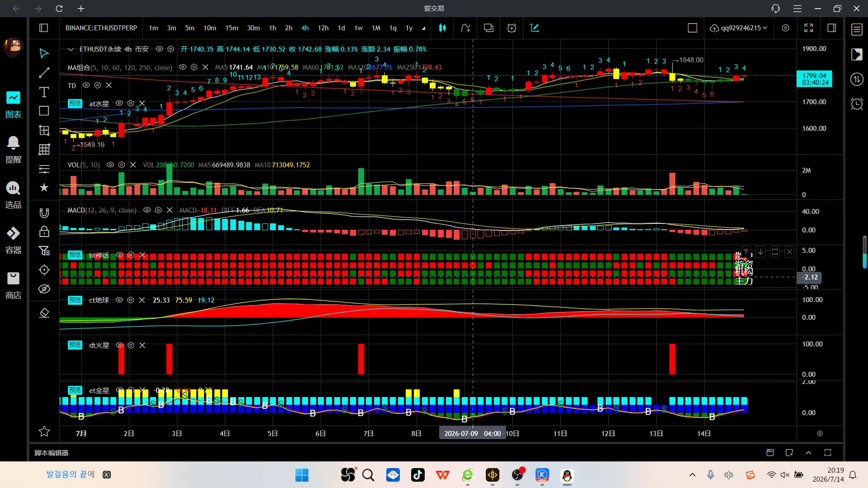This screenshot has width=868, height=488.
Task: Expand the script editor panel upward
Action: click(808, 453)
